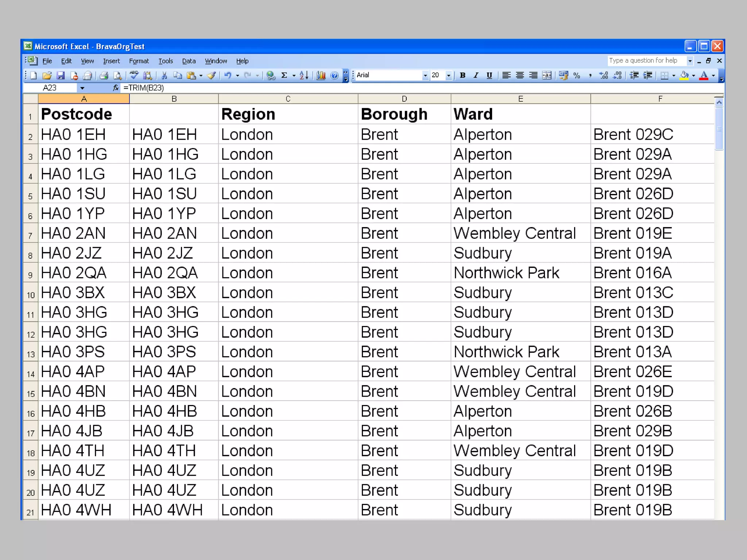The height and width of the screenshot is (560, 747).
Task: Open the Chart Wizard icon
Action: (321, 75)
